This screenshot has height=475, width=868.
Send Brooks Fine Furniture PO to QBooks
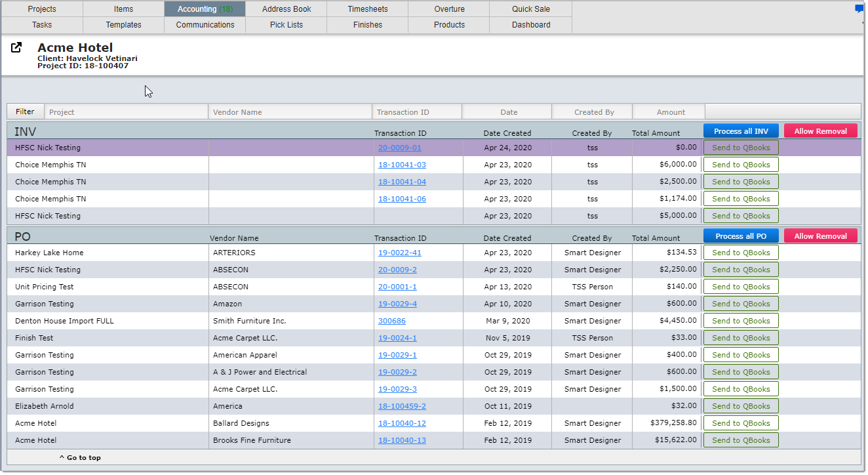(741, 440)
